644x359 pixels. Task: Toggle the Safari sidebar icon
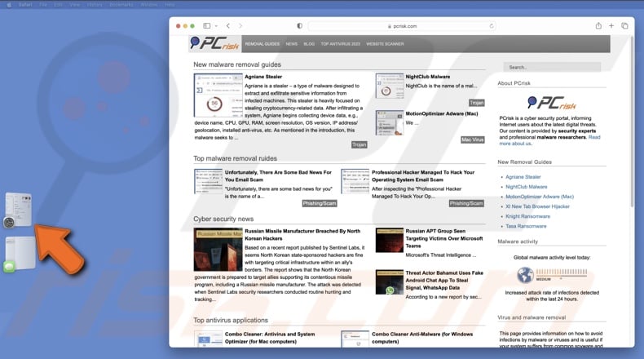pyautogui.click(x=206, y=25)
